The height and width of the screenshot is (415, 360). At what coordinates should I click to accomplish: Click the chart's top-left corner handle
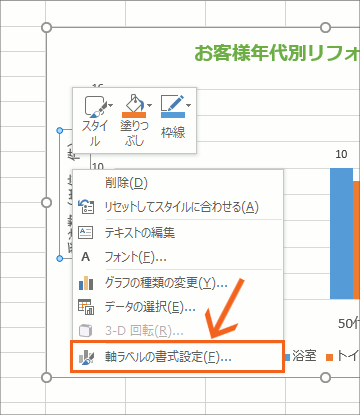pyautogui.click(x=46, y=27)
